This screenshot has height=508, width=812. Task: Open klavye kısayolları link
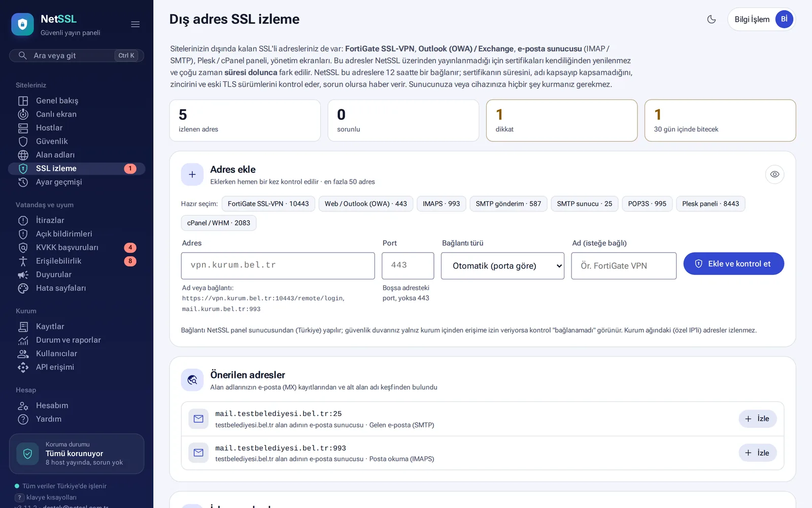coord(46,497)
